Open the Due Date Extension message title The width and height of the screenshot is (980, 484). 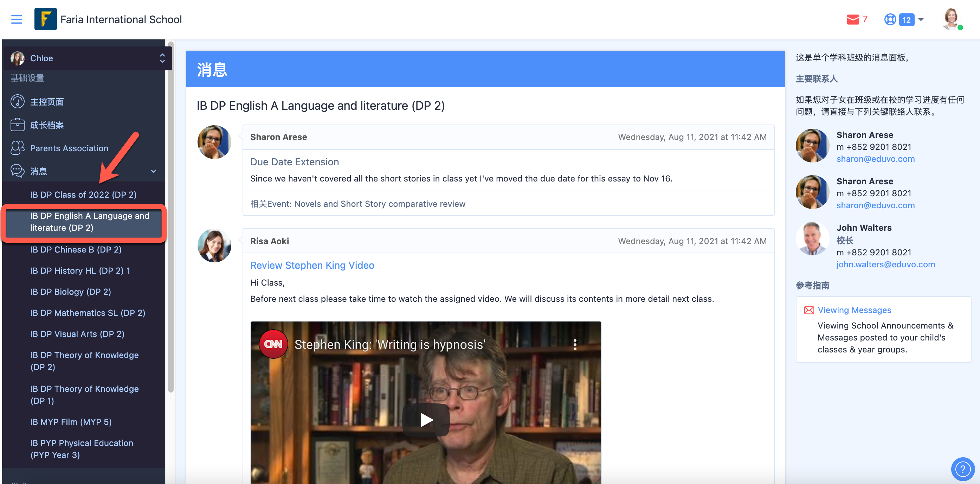pyautogui.click(x=295, y=162)
